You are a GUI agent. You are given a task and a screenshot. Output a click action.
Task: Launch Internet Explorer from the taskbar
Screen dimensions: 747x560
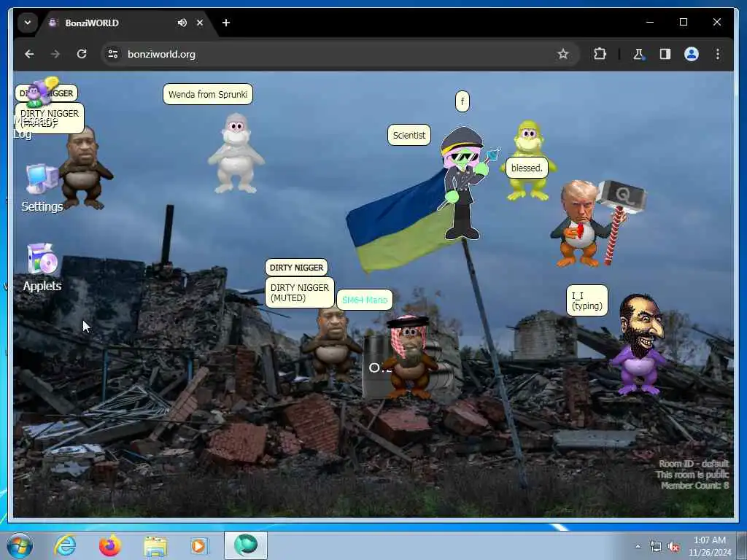click(65, 545)
